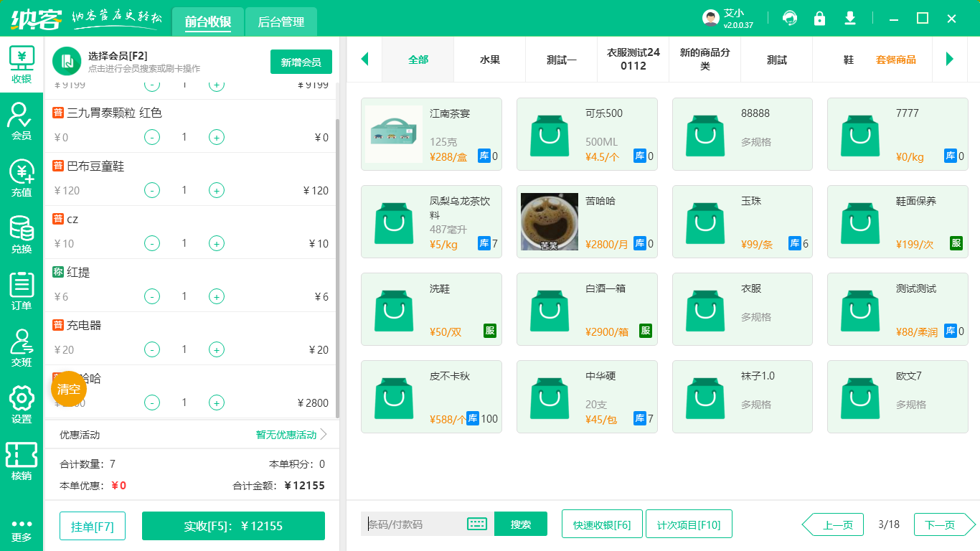This screenshot has height=551, width=980.
Task: Click the on-screen keyboard icon beside barcode field
Action: 476,524
